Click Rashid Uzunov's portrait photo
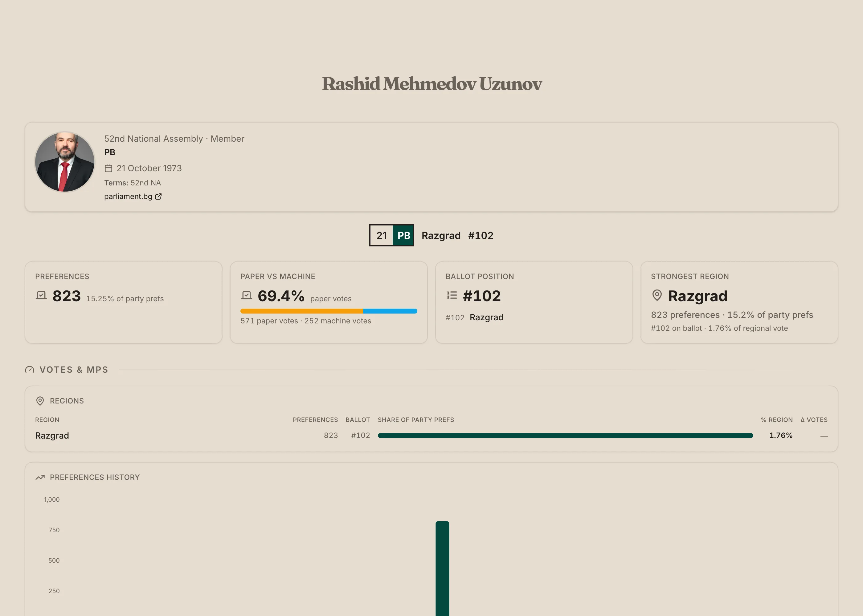The image size is (863, 616). (64, 162)
